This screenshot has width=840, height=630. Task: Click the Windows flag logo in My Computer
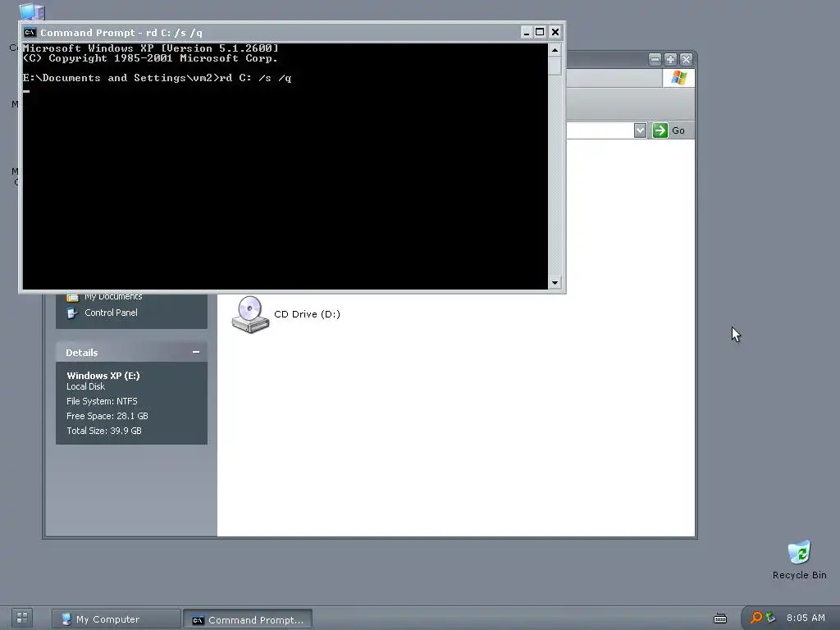[x=678, y=78]
